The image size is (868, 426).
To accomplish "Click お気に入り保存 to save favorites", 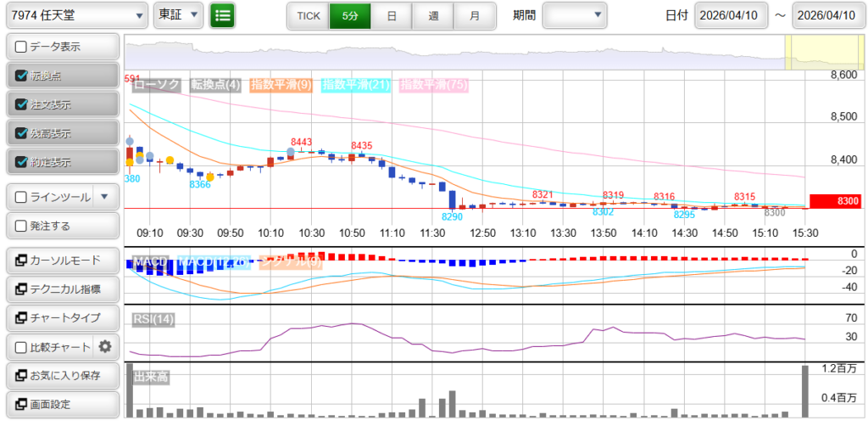I will (x=62, y=375).
